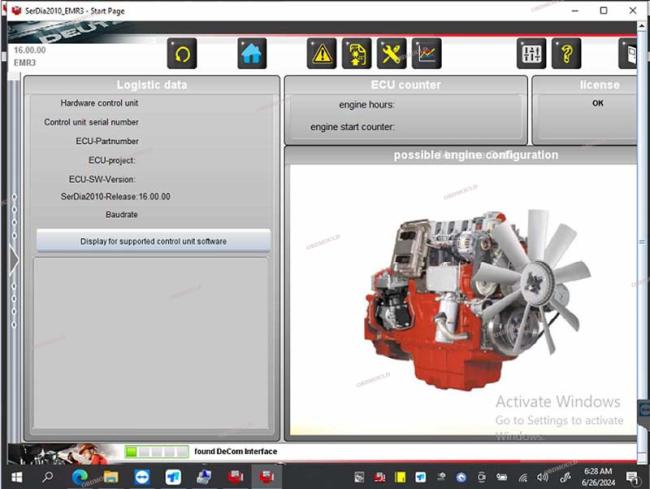Expand the left side panel arrow handle
Viewport: 650px width, 489px height.
[x=14, y=260]
